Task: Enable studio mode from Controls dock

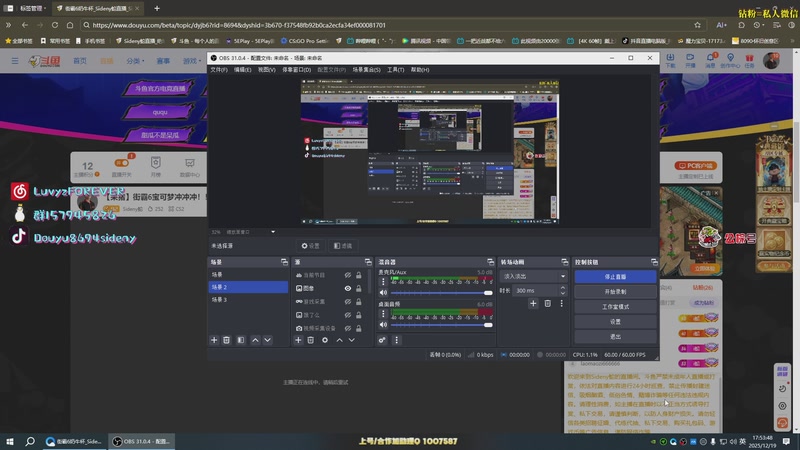Action: pyautogui.click(x=615, y=307)
